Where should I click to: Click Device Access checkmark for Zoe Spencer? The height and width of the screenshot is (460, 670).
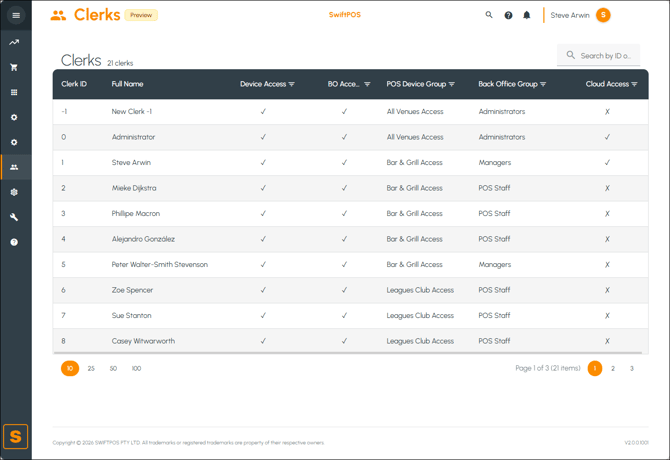(263, 290)
